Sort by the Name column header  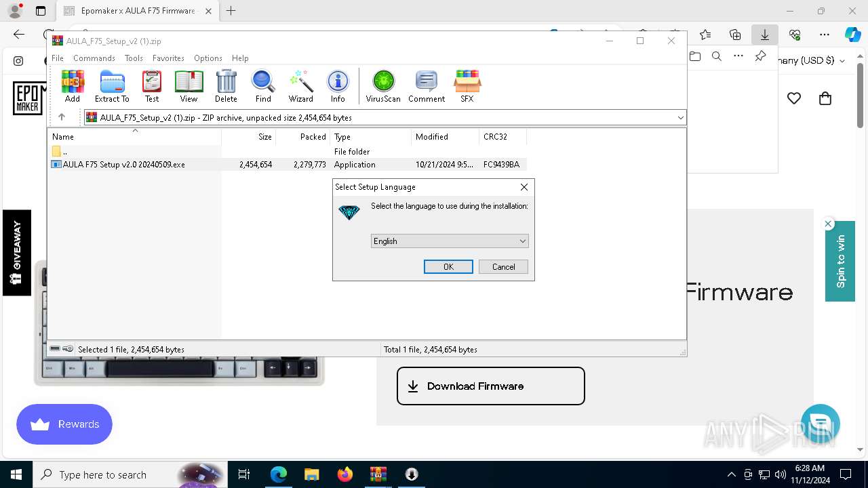(x=134, y=137)
